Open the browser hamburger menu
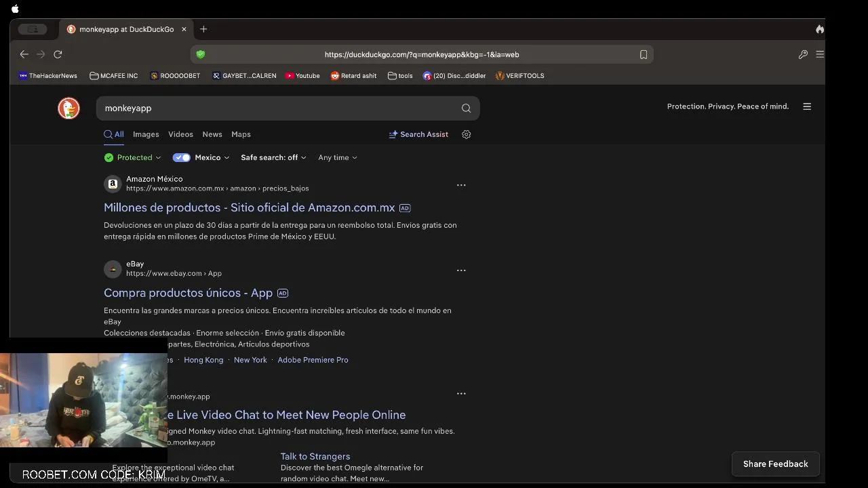This screenshot has width=868, height=488. coord(820,54)
